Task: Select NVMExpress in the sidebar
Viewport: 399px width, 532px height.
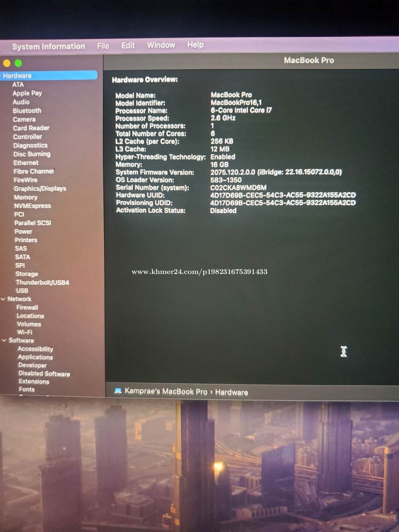Action: click(32, 206)
